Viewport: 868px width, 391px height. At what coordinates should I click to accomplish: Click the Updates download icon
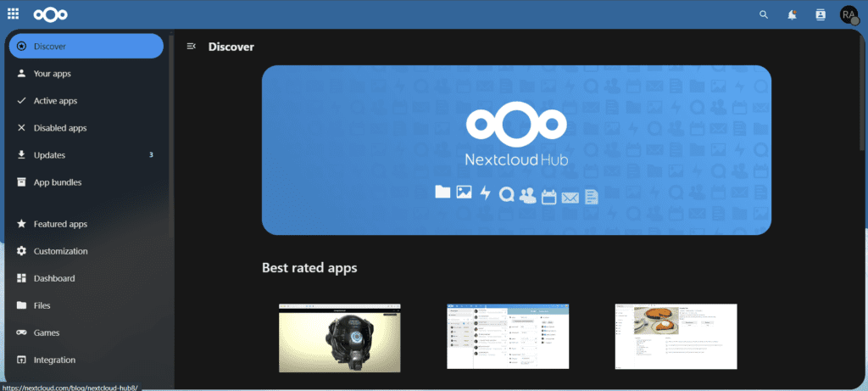point(21,155)
